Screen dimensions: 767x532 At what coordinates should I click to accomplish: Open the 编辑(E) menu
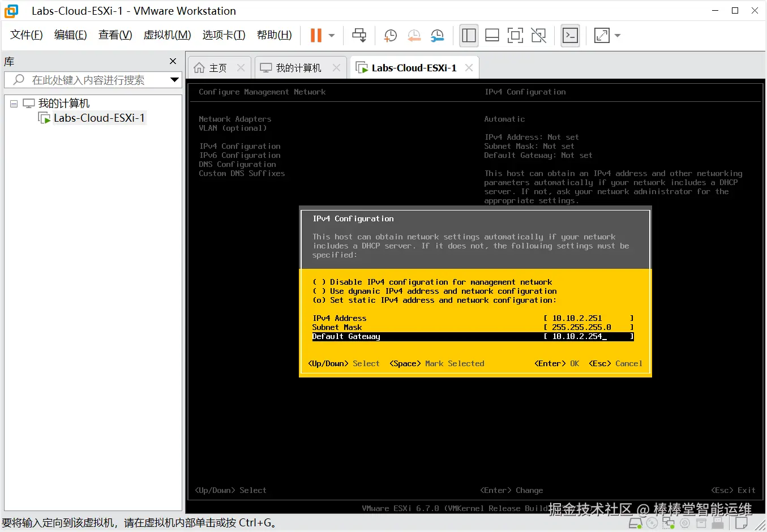(70, 35)
